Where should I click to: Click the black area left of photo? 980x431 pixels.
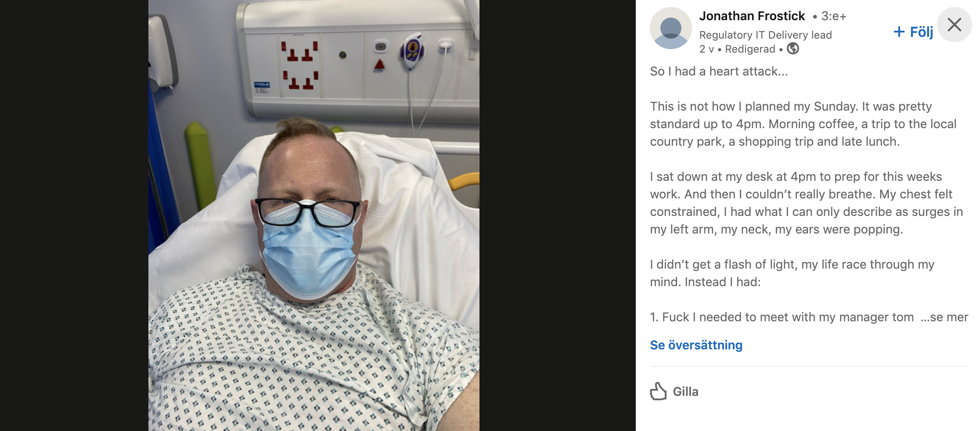pyautogui.click(x=74, y=215)
